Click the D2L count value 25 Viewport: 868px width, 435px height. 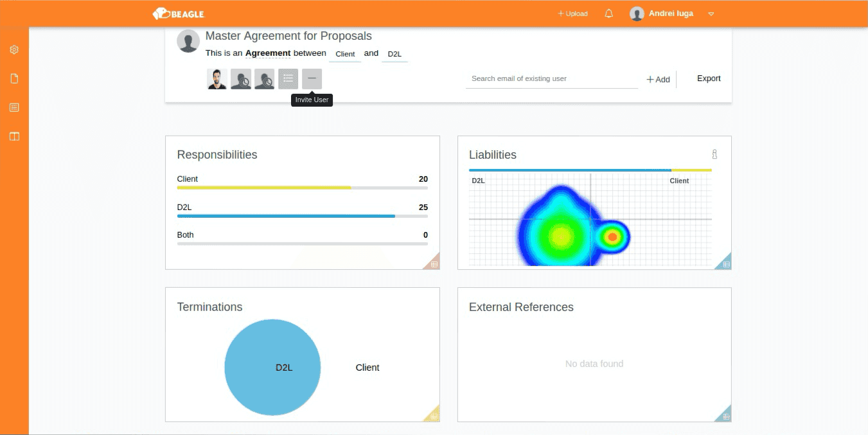[x=423, y=208]
